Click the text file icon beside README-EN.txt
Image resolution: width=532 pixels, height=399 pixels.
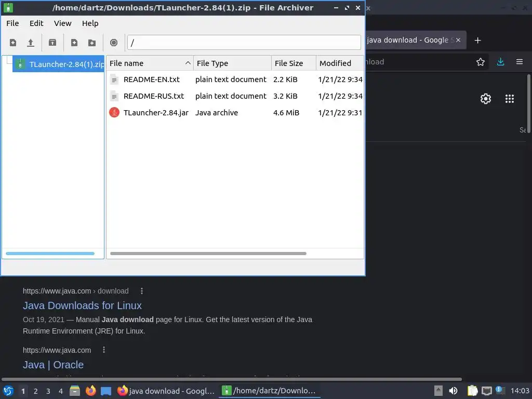click(x=114, y=79)
